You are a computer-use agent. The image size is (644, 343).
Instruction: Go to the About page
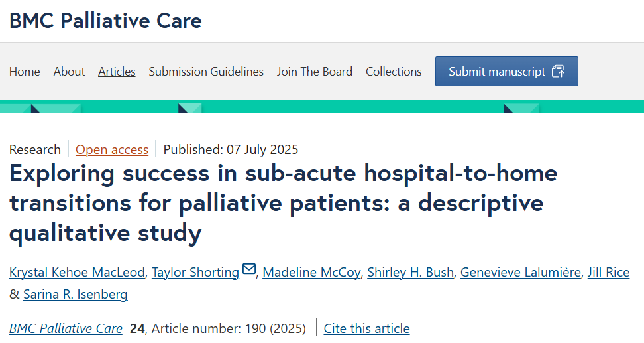[69, 72]
